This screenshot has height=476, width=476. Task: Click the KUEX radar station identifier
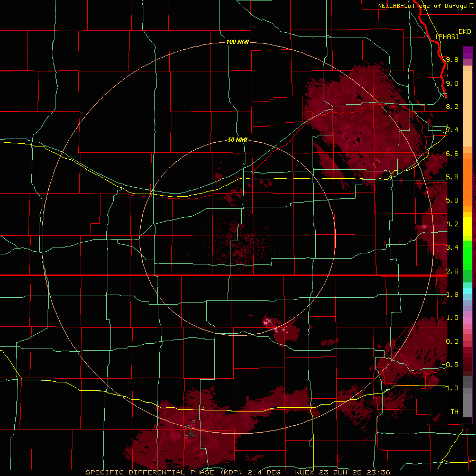(x=305, y=472)
